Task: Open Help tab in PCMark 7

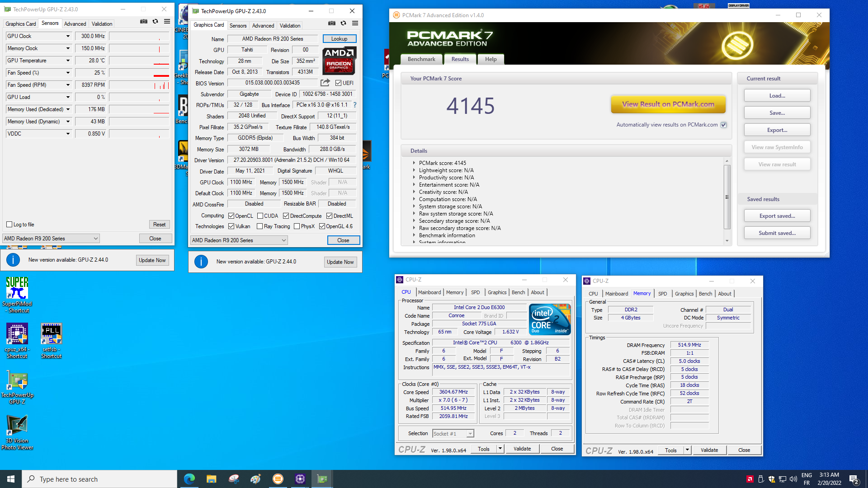Action: pyautogui.click(x=491, y=59)
